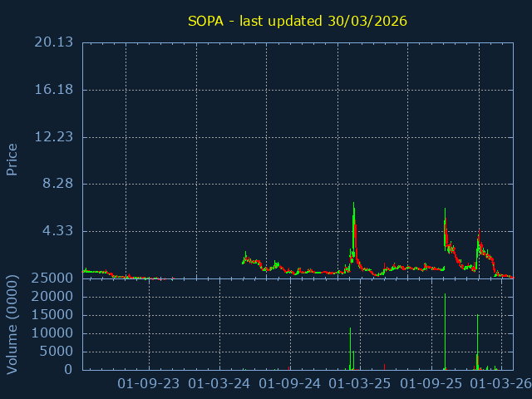Click the 01-03-24 date label
The width and height of the screenshot is (532, 399).
click(x=219, y=383)
